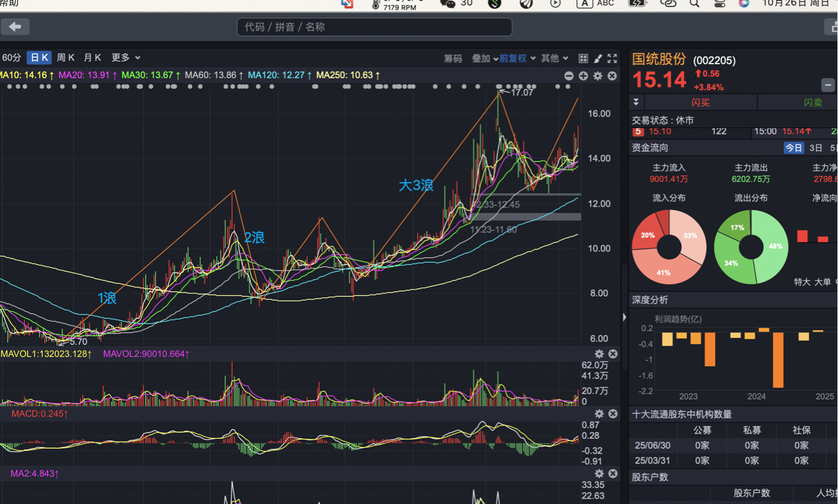Open Control Center in the menu bar
The height and width of the screenshot is (504, 838).
coord(719,3)
